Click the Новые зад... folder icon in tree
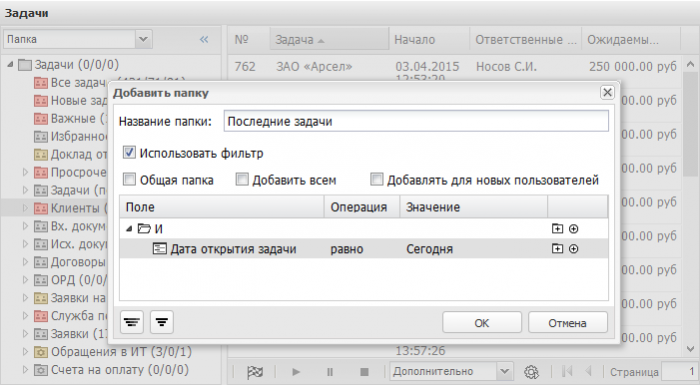700x385 pixels. pos(41,101)
